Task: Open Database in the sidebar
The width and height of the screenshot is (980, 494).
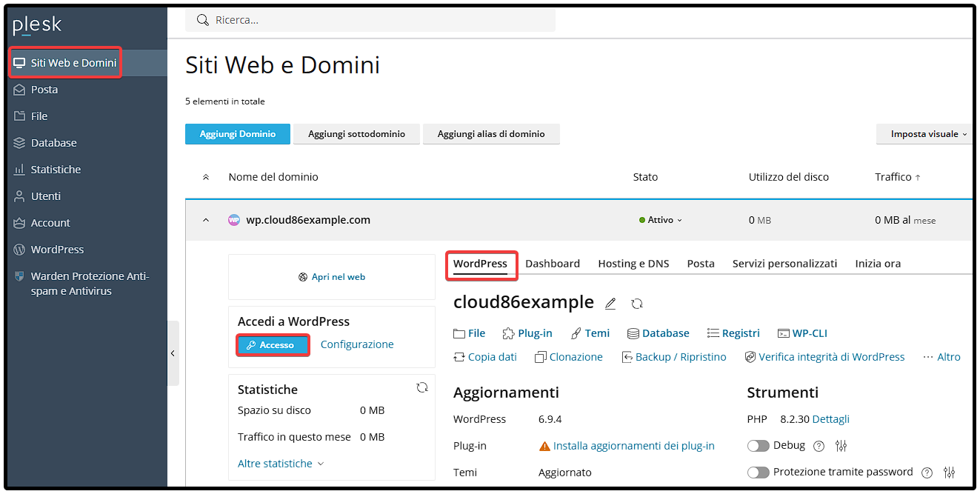Action: coord(45,143)
